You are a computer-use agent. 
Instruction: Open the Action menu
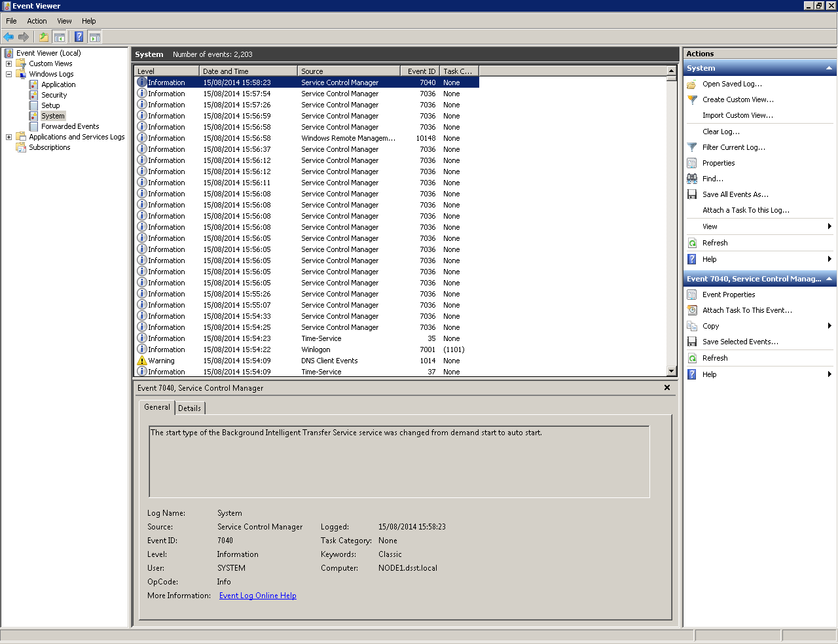pyautogui.click(x=37, y=21)
